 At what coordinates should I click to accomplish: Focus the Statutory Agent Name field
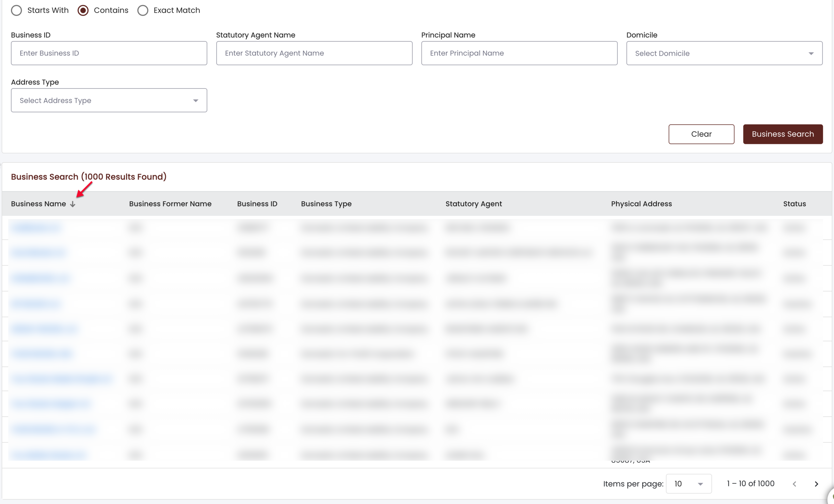pos(314,53)
